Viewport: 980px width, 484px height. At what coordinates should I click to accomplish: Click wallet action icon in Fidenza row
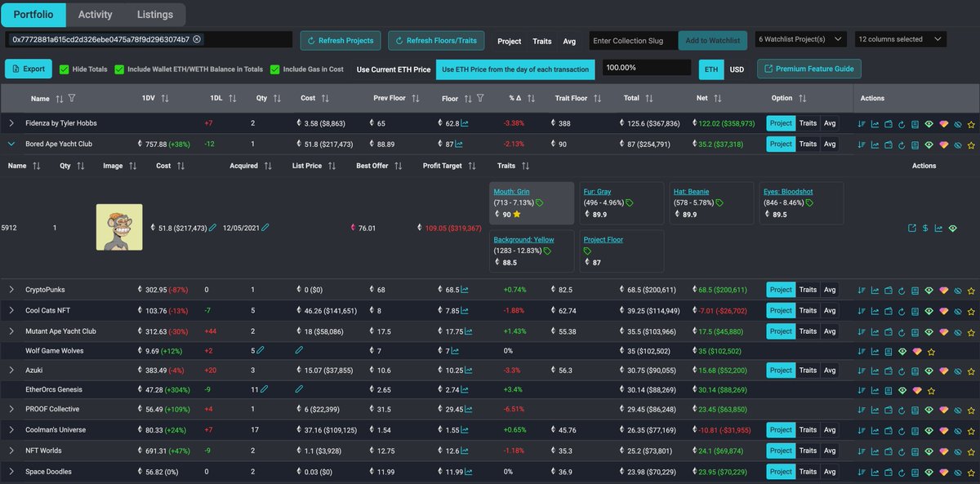coord(889,124)
